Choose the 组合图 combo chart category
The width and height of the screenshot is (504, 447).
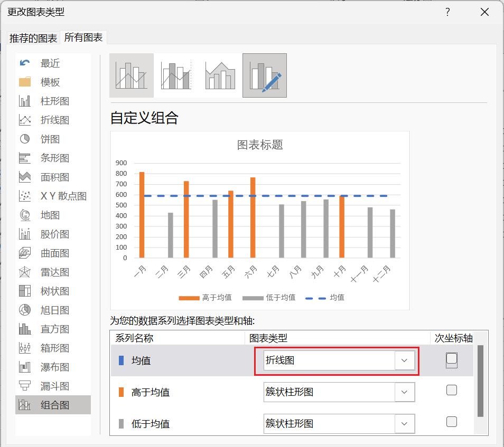point(53,405)
